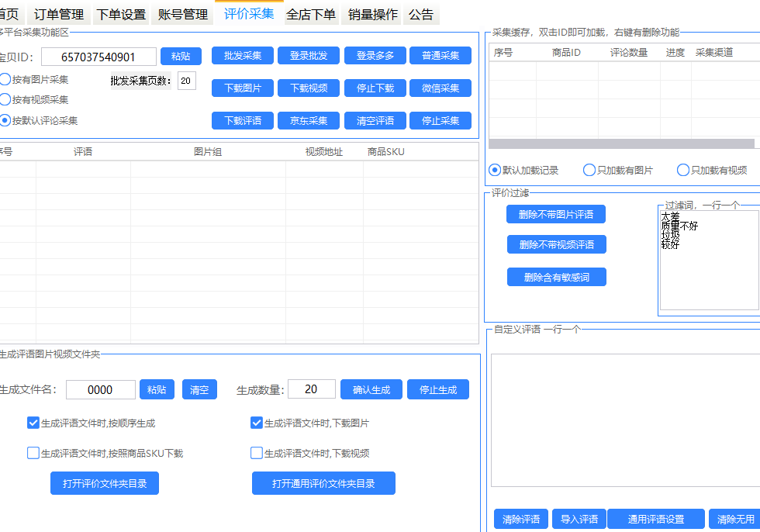Launch WeChat collection via 微信采集
This screenshot has width=760, height=532.
(x=440, y=88)
